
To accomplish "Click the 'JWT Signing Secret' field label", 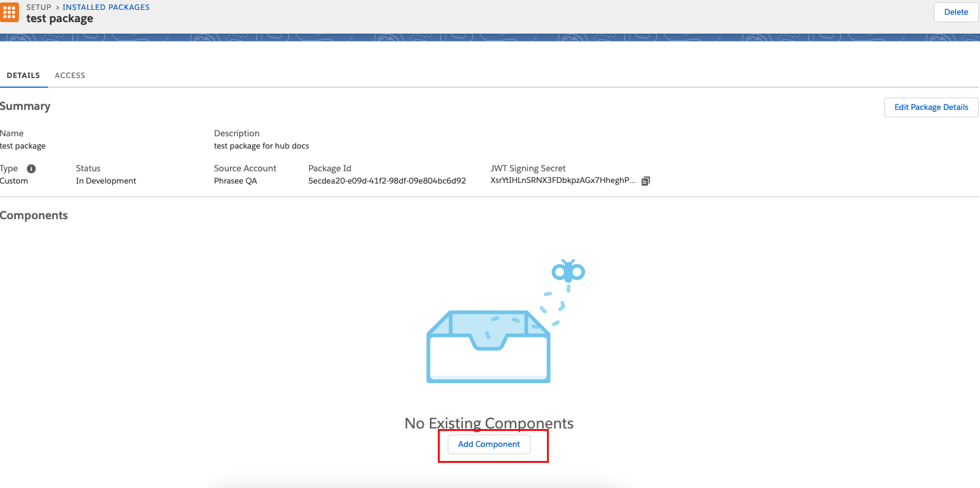I will click(528, 168).
